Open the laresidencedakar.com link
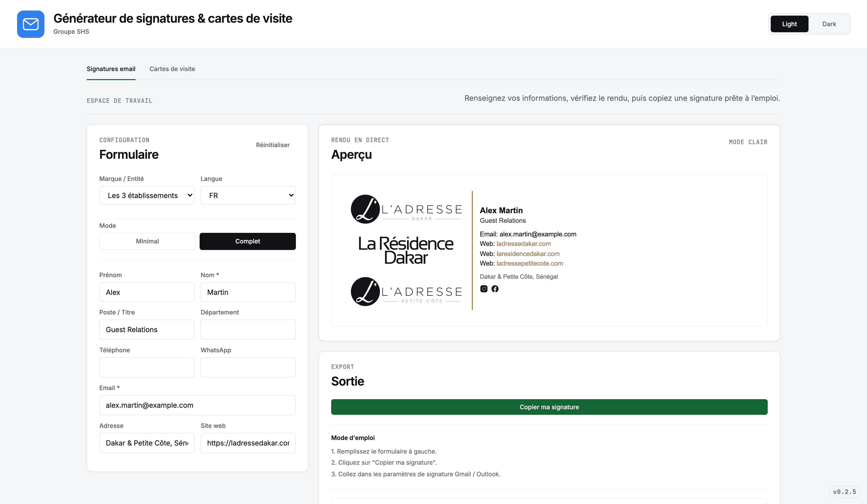 (x=528, y=254)
